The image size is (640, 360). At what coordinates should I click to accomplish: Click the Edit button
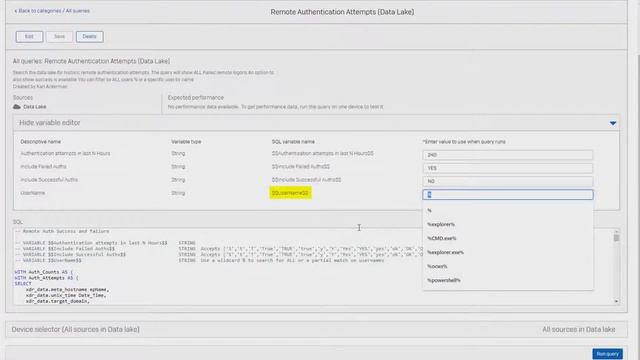click(x=29, y=37)
